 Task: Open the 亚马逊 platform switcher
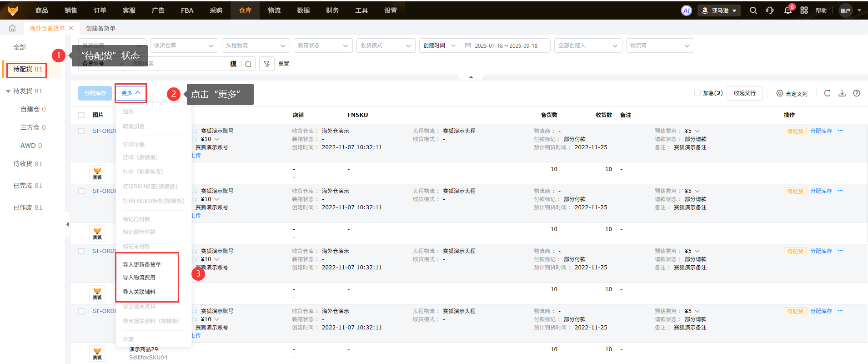click(x=719, y=10)
